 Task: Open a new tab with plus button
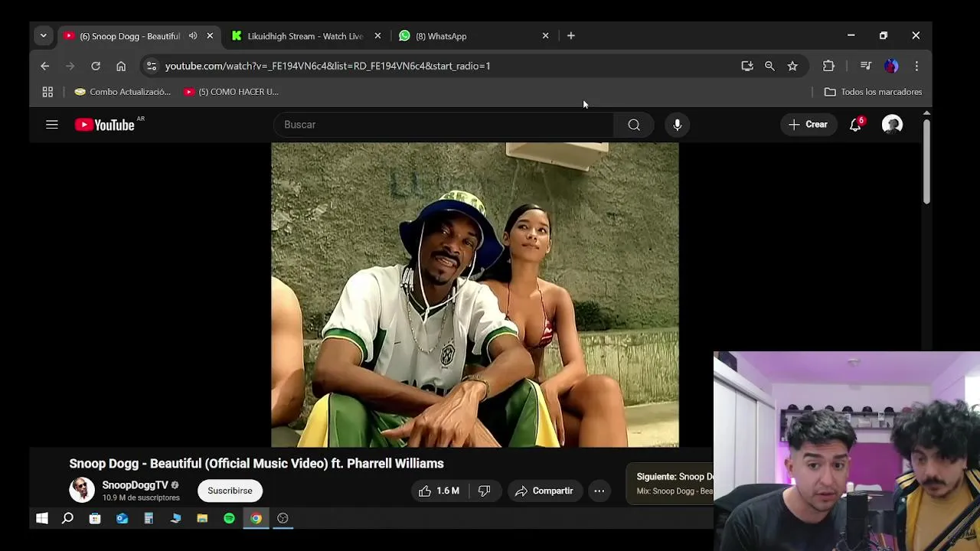pos(571,36)
